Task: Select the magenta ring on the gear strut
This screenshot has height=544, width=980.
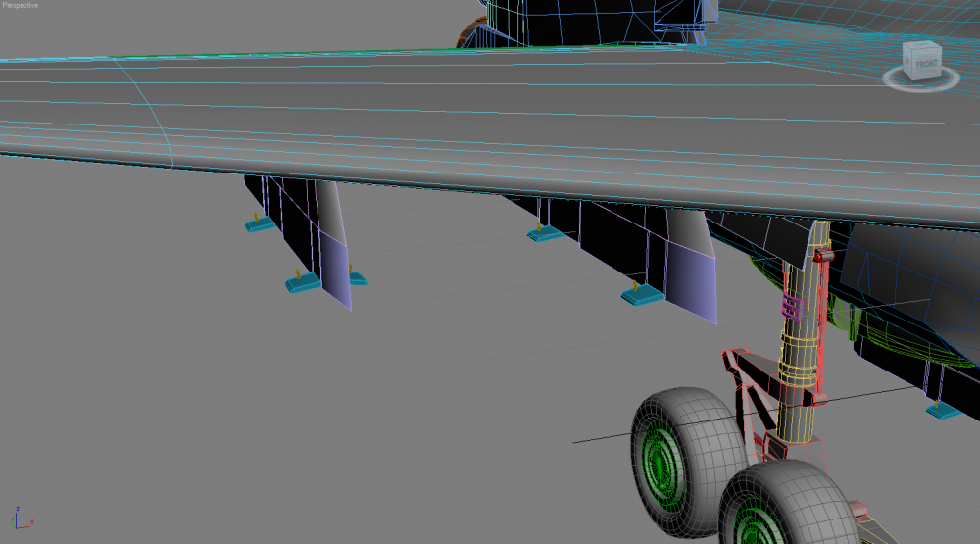Action: tap(793, 307)
